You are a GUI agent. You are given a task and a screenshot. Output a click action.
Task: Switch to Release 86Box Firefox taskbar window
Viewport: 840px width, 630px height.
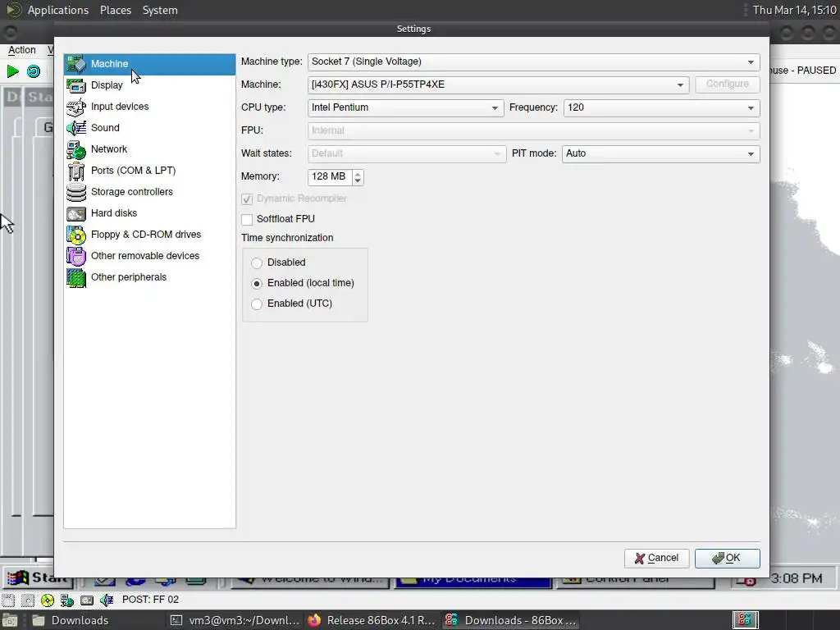373,620
